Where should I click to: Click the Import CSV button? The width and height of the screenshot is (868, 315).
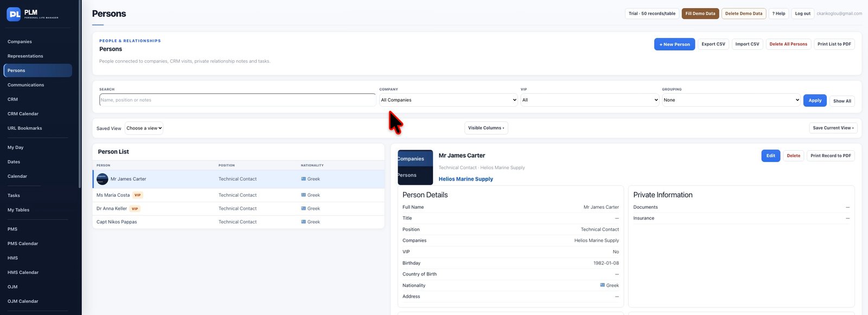coord(747,44)
